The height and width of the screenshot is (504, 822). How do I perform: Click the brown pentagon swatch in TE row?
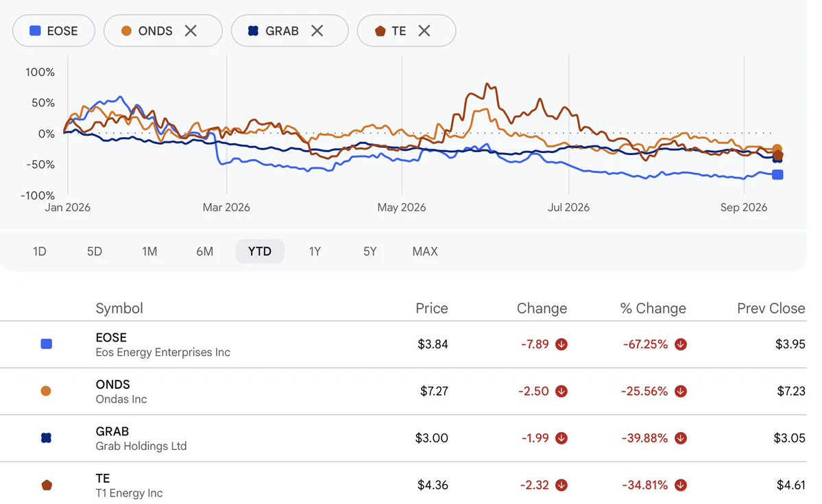point(47,485)
